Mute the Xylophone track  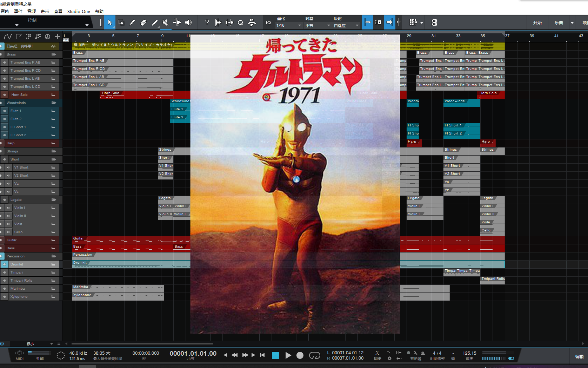click(5, 297)
